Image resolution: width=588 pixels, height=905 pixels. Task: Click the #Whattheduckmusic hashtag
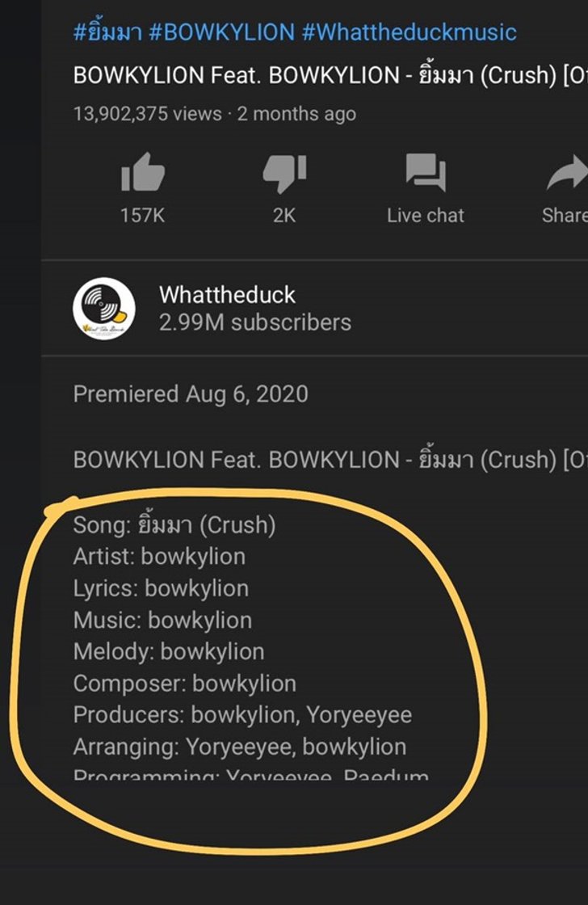(x=409, y=32)
